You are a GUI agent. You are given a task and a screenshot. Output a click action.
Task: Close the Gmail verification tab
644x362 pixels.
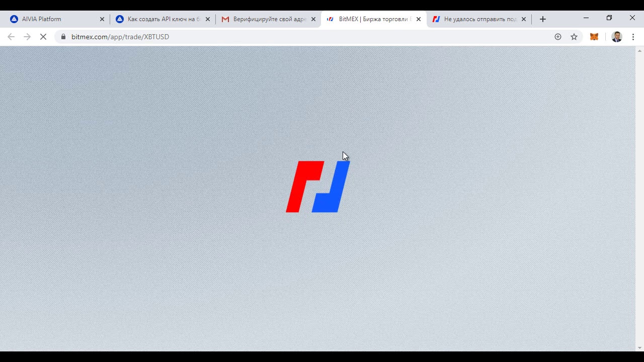(313, 19)
